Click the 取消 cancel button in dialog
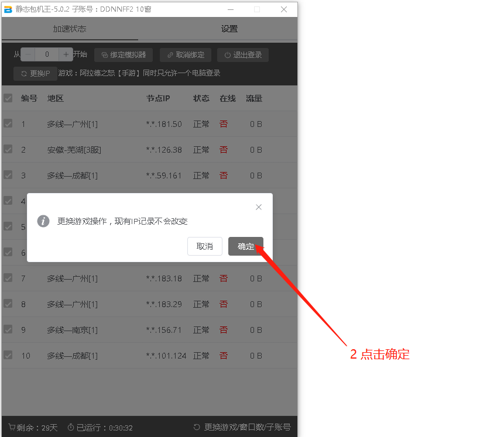 coord(205,246)
